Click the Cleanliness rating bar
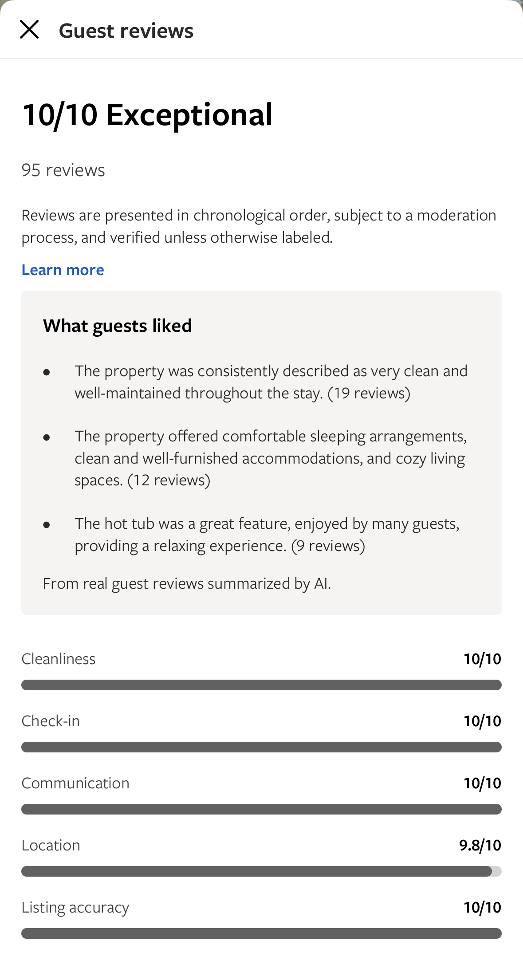The image size is (523, 980). (261, 685)
